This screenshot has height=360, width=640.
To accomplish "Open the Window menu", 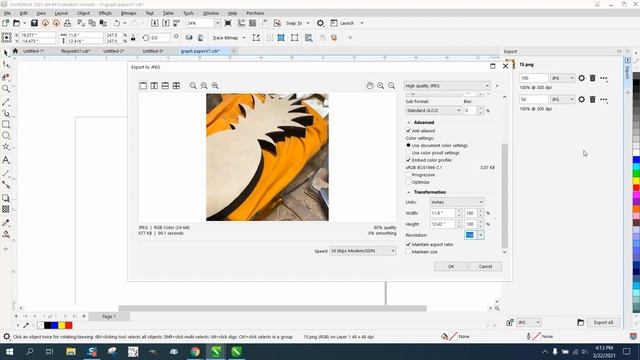I will pyautogui.click(x=211, y=13).
